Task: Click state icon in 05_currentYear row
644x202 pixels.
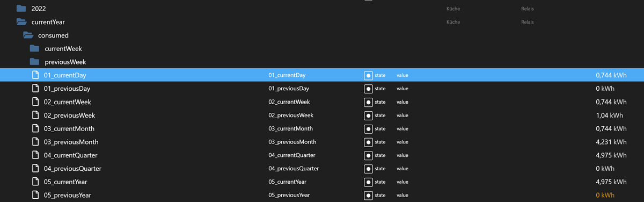Action: [x=368, y=182]
